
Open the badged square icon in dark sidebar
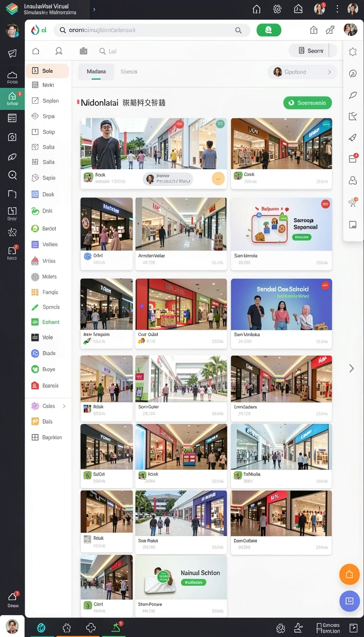(x=12, y=252)
